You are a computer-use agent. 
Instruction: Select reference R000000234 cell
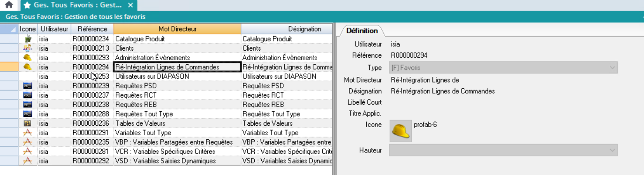[x=92, y=39]
